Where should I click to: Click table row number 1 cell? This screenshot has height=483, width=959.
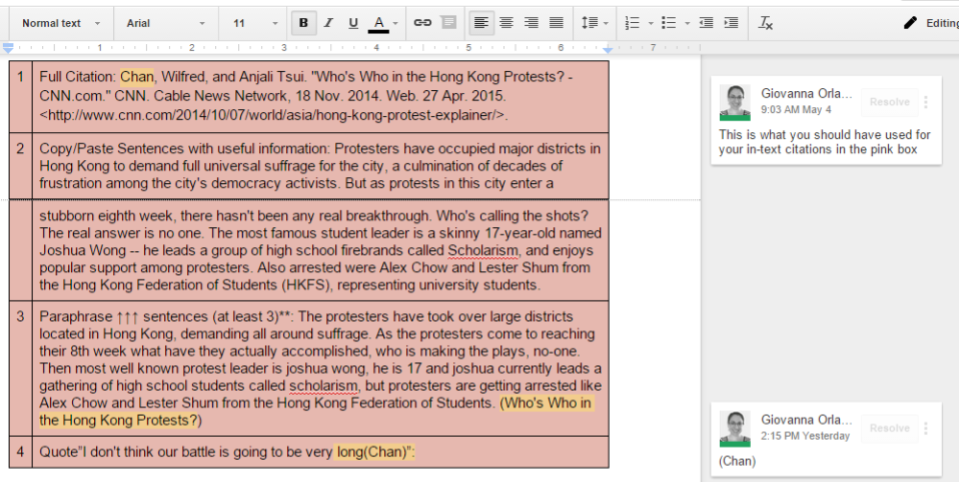pyautogui.click(x=21, y=96)
